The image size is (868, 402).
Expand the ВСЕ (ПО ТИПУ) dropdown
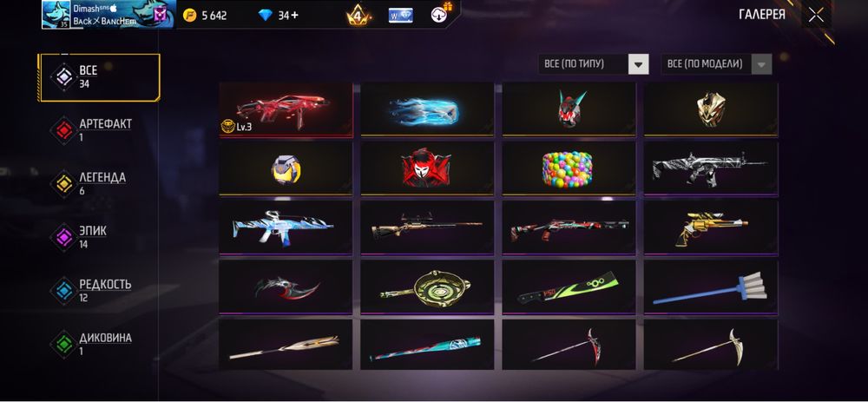(593, 64)
